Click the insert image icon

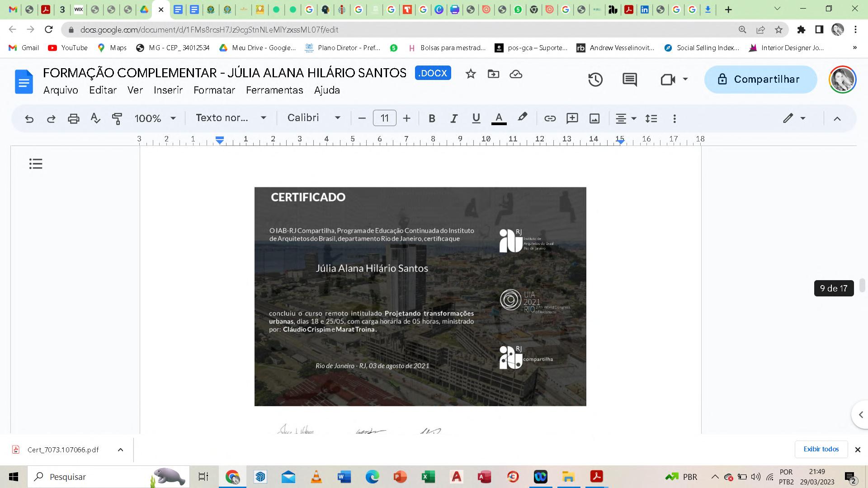coord(594,118)
